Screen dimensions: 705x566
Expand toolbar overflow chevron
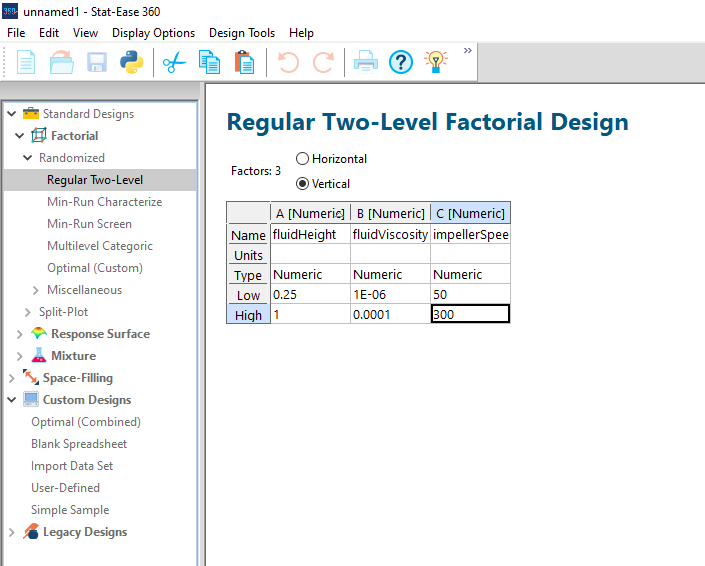[x=468, y=50]
